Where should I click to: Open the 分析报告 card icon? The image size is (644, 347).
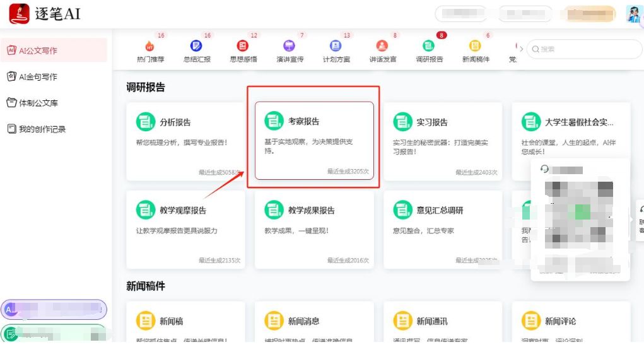tap(146, 122)
